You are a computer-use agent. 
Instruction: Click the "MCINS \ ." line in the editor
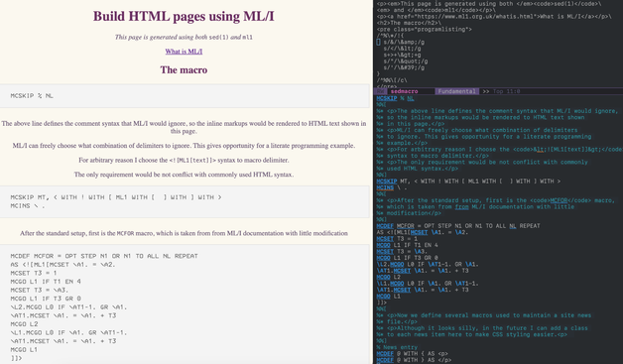[x=392, y=187]
